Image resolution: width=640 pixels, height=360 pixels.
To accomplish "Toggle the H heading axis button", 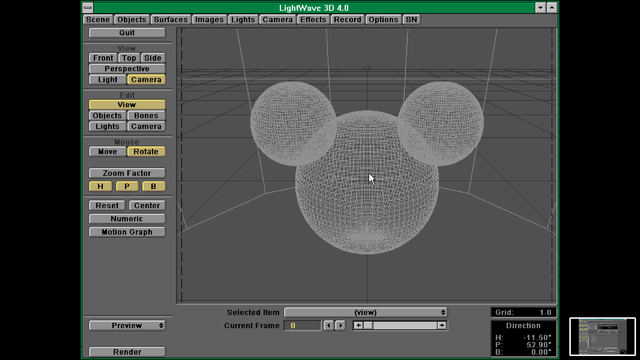I will coord(100,186).
